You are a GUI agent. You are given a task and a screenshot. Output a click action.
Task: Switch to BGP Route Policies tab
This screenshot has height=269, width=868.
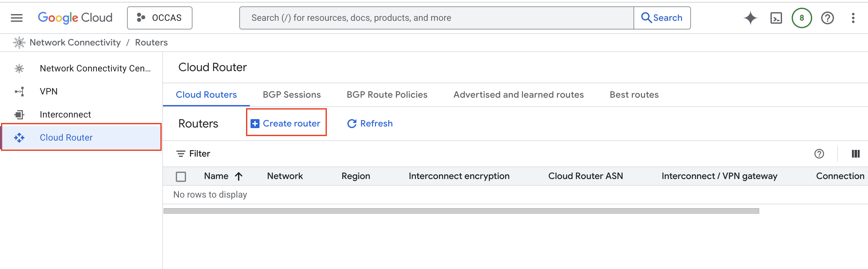pyautogui.click(x=387, y=95)
